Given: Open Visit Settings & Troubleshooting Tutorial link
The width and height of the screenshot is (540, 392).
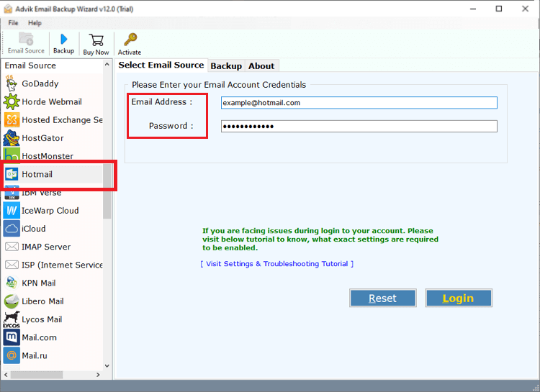Looking at the screenshot, I should point(276,264).
